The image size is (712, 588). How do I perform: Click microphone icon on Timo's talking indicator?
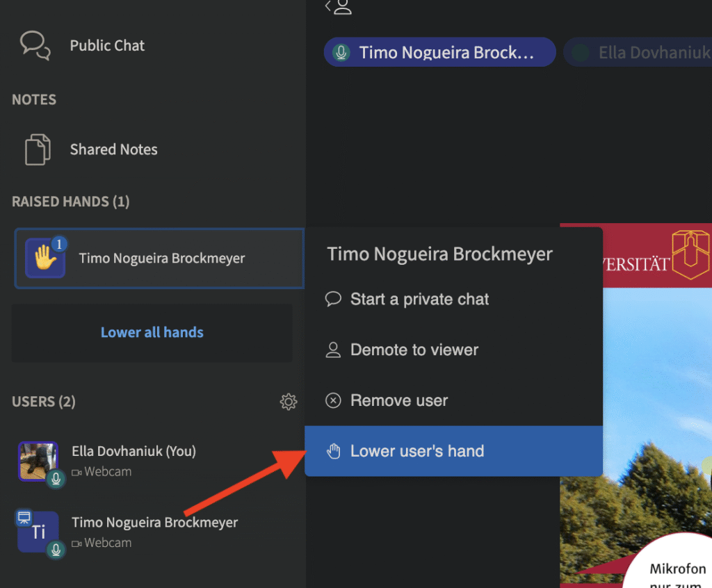click(x=341, y=53)
